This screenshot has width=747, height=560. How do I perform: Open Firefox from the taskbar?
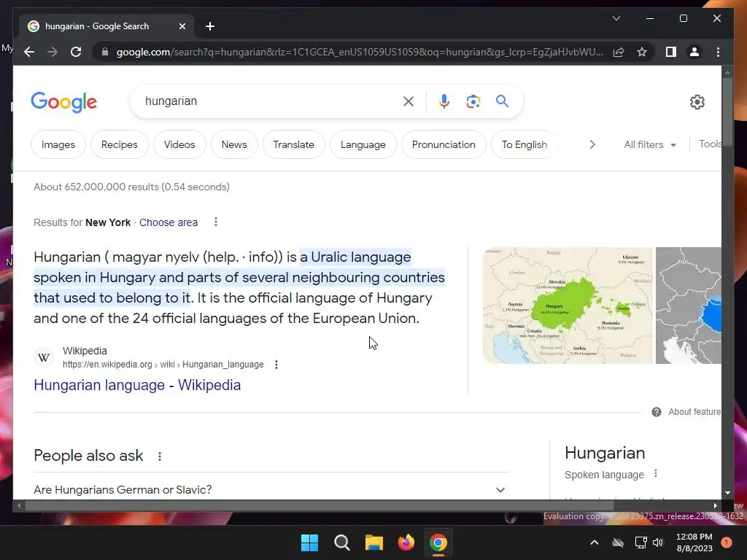[x=406, y=542]
